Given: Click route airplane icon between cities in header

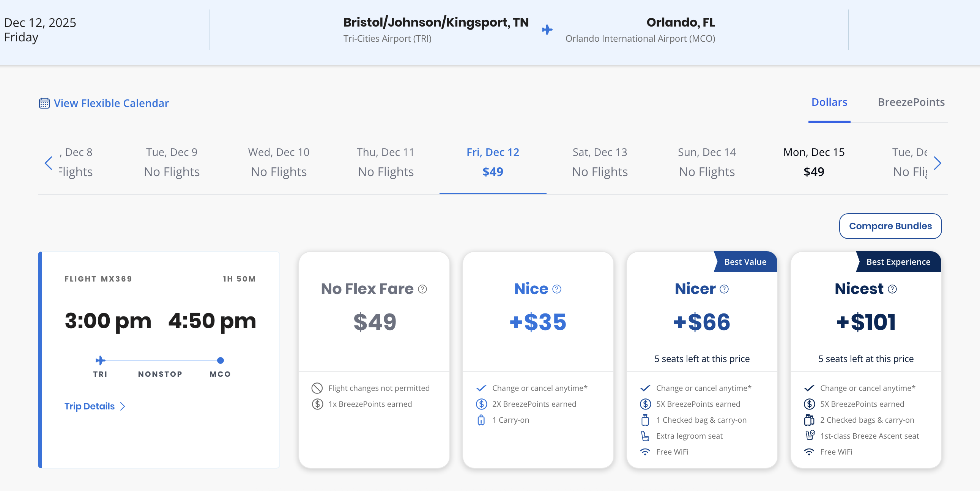Looking at the screenshot, I should point(547,30).
